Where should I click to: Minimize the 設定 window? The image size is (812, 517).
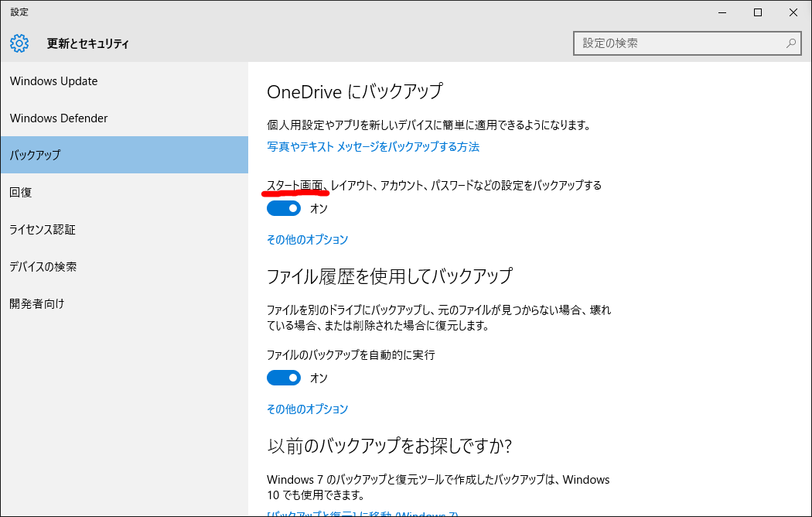click(x=722, y=12)
